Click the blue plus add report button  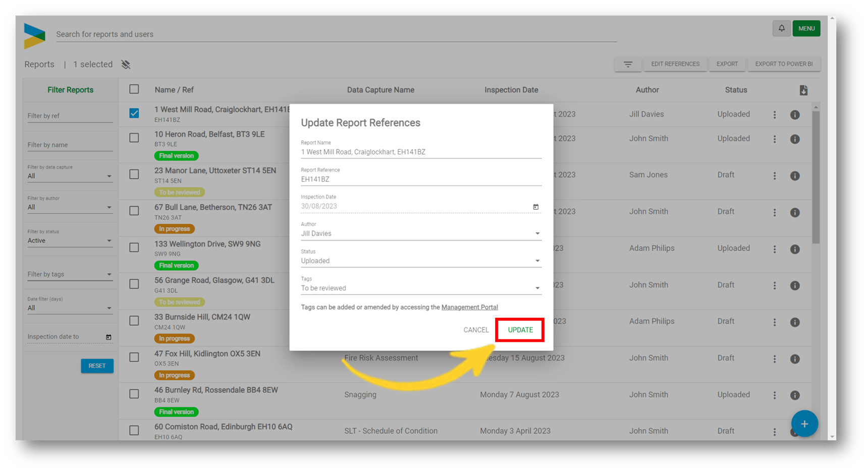pyautogui.click(x=804, y=424)
